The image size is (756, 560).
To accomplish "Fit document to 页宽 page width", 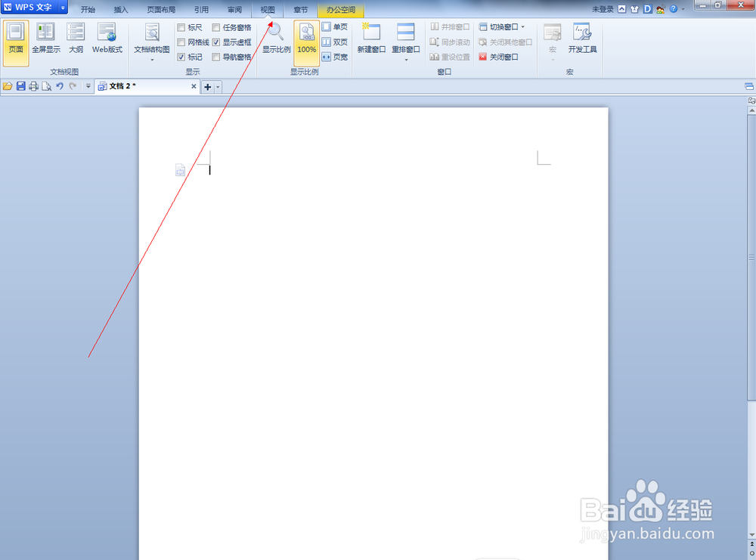I will point(335,57).
